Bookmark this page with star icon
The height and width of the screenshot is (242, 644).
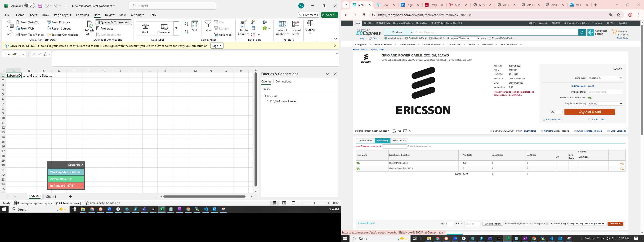pos(618,15)
